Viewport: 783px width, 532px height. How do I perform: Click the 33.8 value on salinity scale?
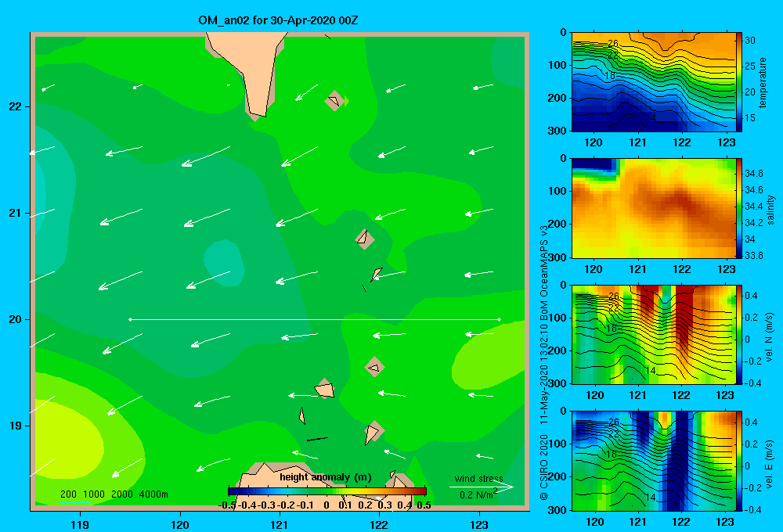point(753,256)
